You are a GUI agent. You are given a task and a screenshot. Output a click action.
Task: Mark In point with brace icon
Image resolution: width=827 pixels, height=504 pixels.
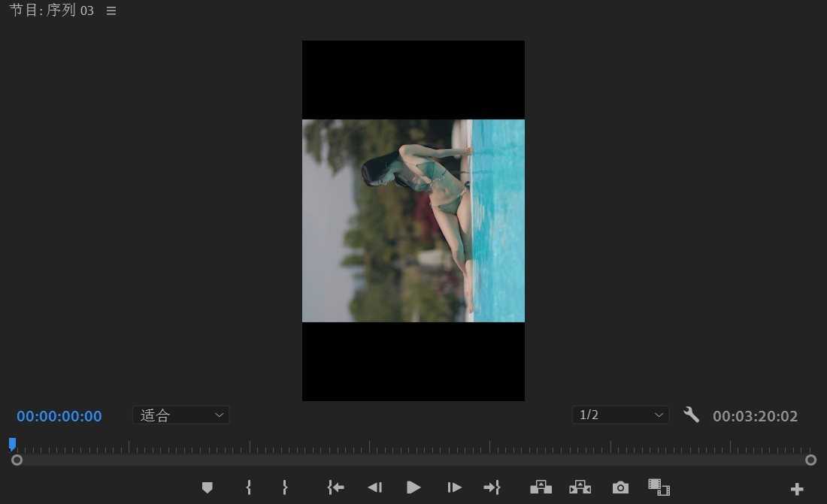point(248,487)
